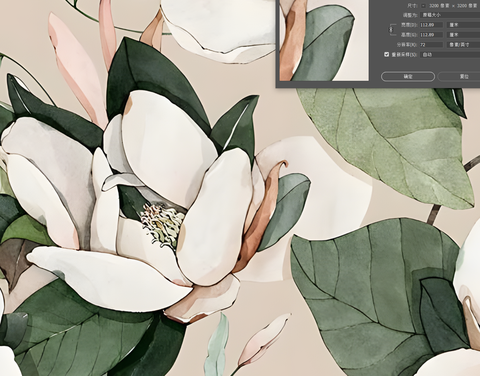Open the 调整为 (Fit To) preset dropdown
The image size is (480, 376).
(450, 15)
